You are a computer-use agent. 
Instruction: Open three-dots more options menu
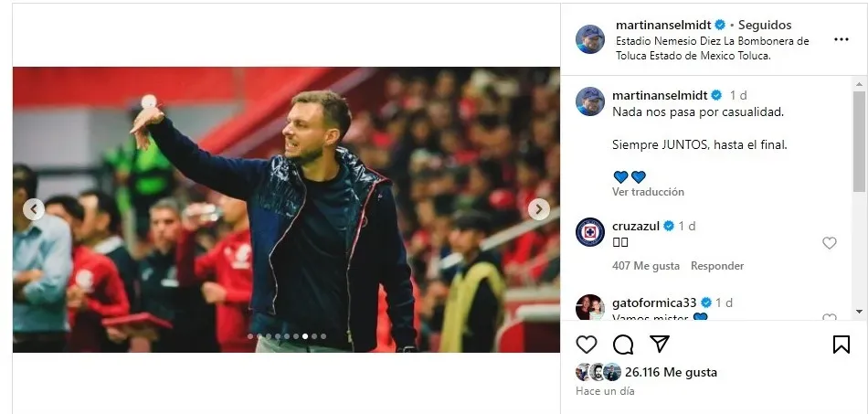click(841, 40)
